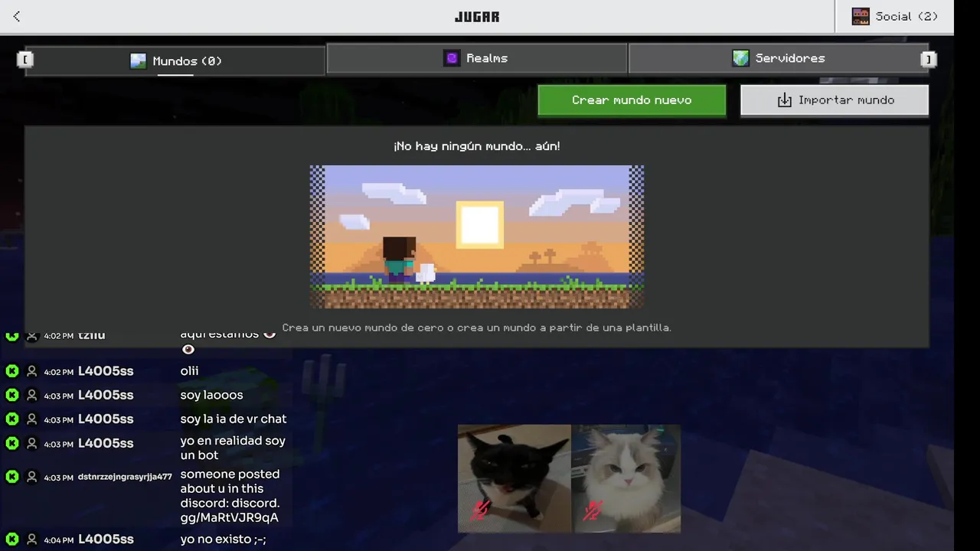Click green badge next to 'yo no existo' message
The width and height of the screenshot is (980, 551).
coord(12,540)
